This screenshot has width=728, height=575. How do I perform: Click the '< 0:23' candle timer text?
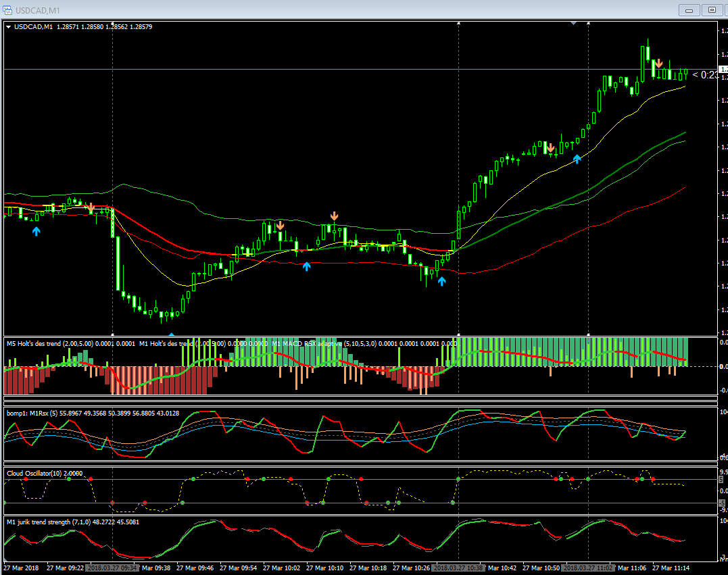(x=705, y=75)
